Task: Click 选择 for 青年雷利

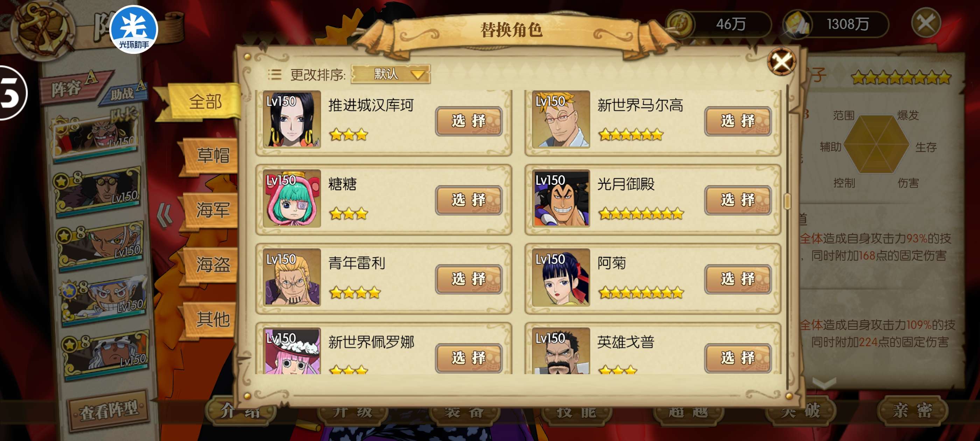Action: (x=469, y=279)
